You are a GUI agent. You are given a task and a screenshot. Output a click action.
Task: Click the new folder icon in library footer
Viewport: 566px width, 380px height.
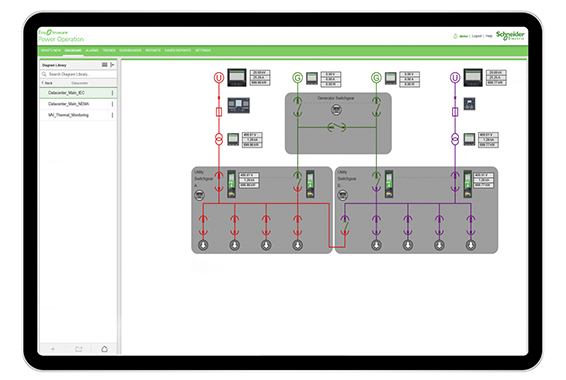pyautogui.click(x=79, y=349)
